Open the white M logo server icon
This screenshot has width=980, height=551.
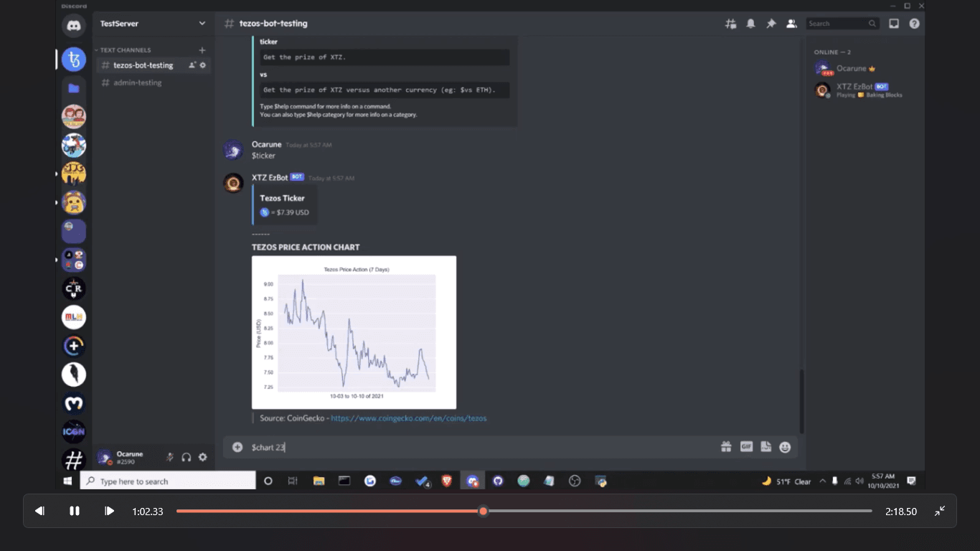click(x=74, y=403)
